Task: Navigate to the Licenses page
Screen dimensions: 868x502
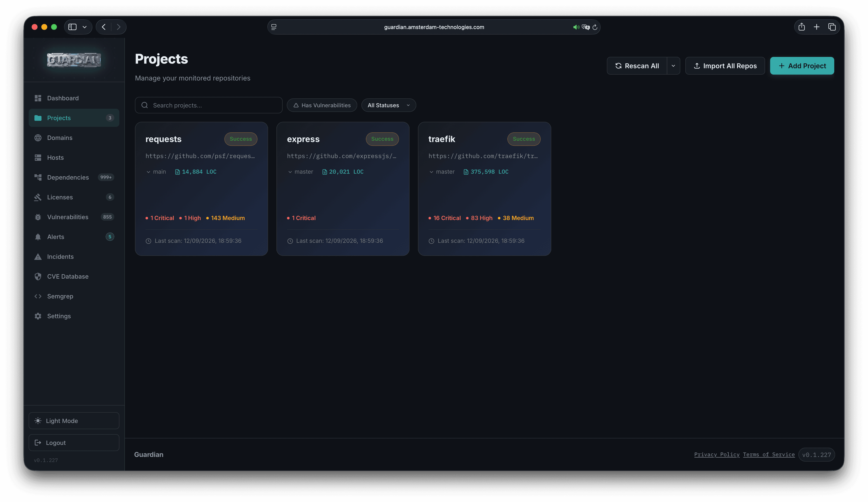Action: pos(74,197)
